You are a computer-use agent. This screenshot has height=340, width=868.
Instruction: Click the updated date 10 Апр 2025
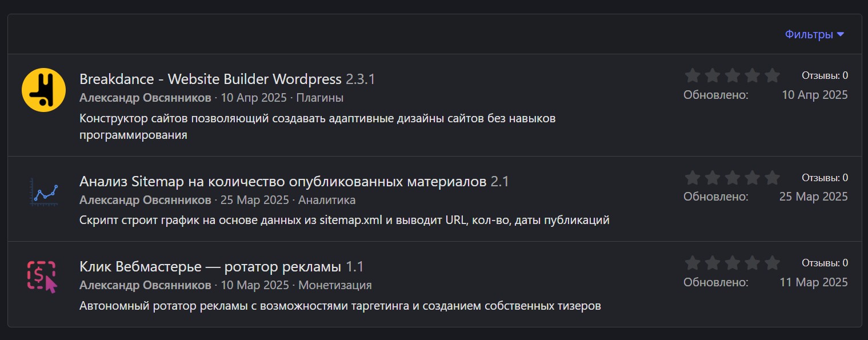click(x=815, y=95)
